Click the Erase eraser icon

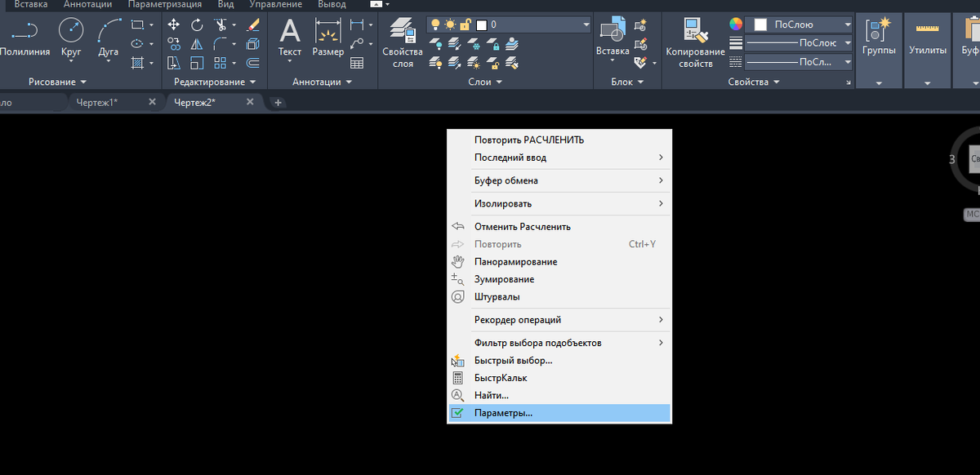pos(253,25)
